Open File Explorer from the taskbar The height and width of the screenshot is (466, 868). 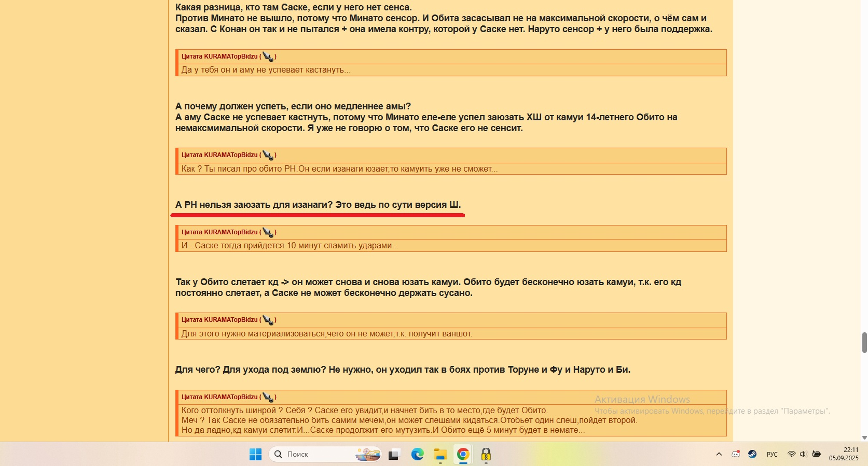pyautogui.click(x=440, y=455)
